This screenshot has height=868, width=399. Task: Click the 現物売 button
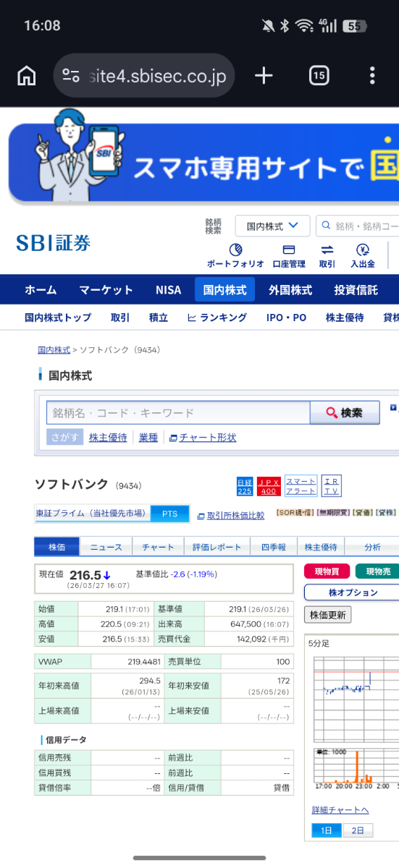(377, 571)
